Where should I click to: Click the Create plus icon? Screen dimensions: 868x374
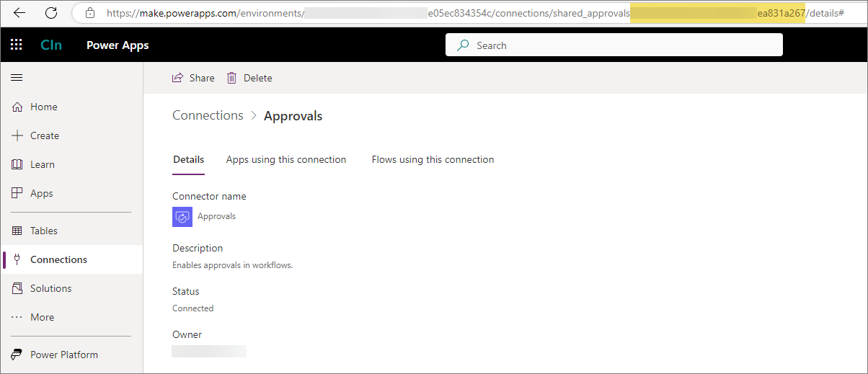click(x=18, y=135)
